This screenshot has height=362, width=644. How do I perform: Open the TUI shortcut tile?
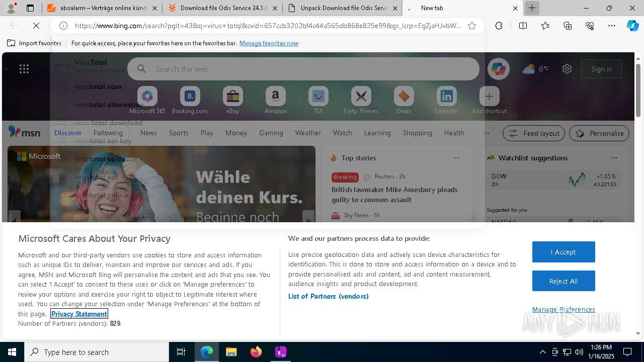point(318,100)
